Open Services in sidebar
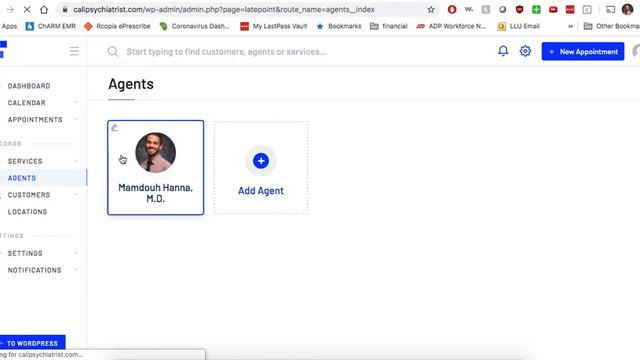The width and height of the screenshot is (640, 360). coord(25,161)
